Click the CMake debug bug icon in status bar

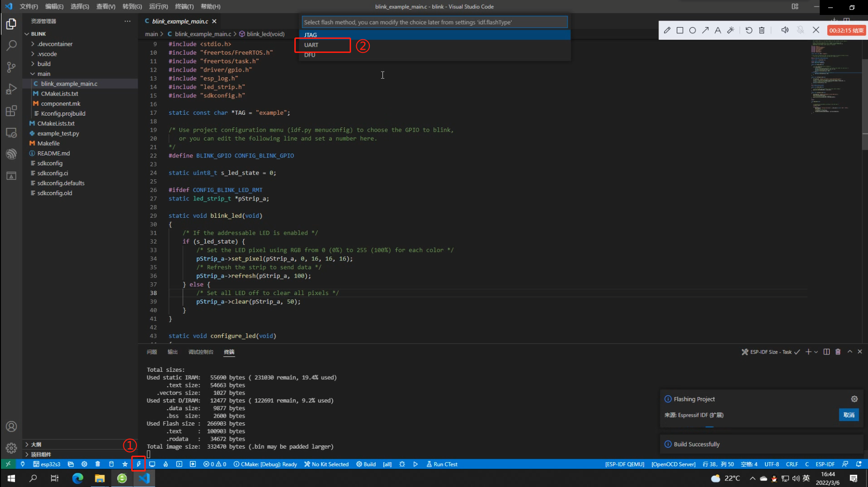coord(402,464)
